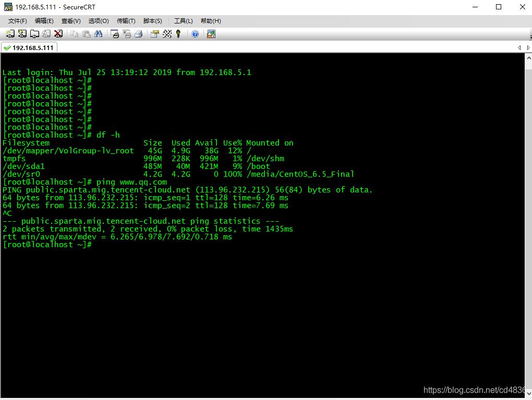
Task: Disconnect the active session
Action: click(58, 34)
